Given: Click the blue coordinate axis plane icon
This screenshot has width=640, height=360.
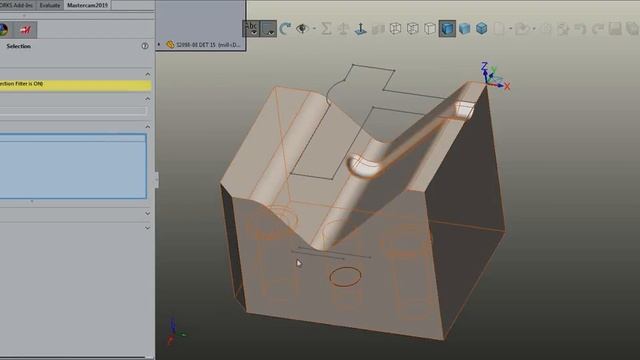Looking at the screenshot, I should click(x=360, y=29).
